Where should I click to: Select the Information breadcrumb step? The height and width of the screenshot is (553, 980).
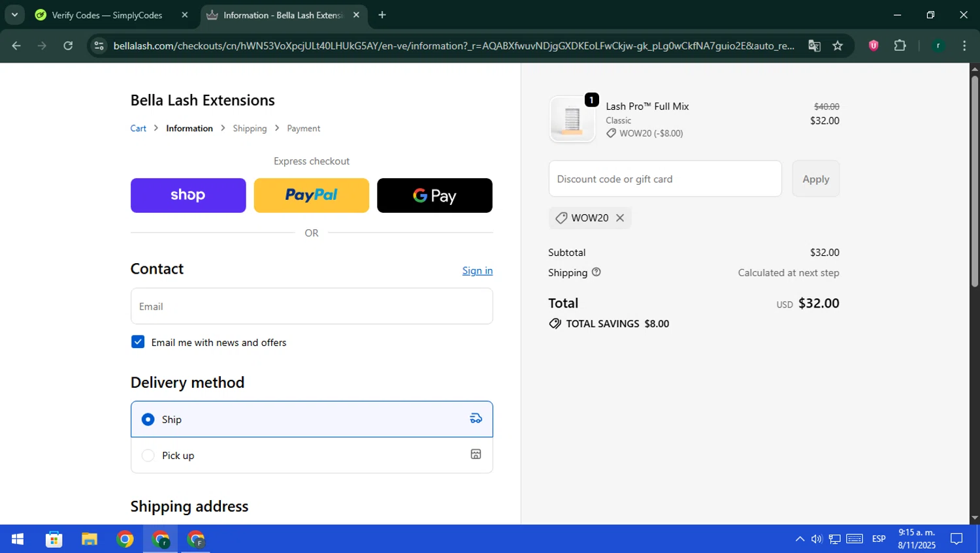[189, 129]
